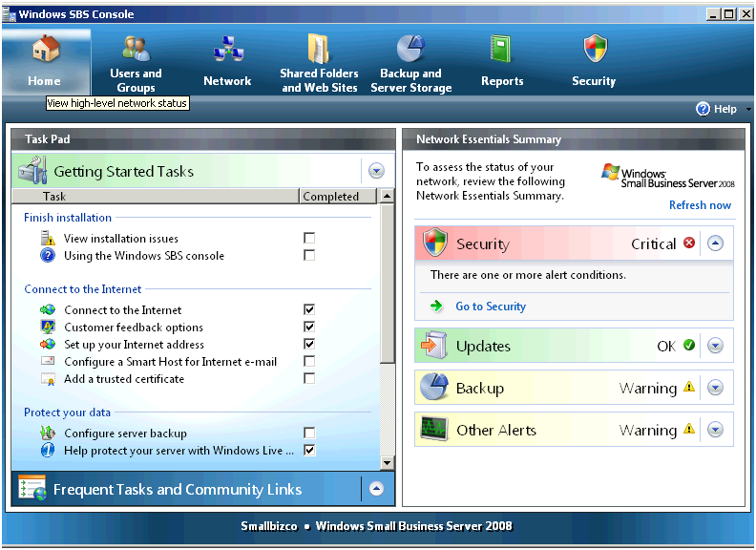Viewport: 756px width, 550px height.
Task: Click the Network computers icon
Action: [x=228, y=49]
